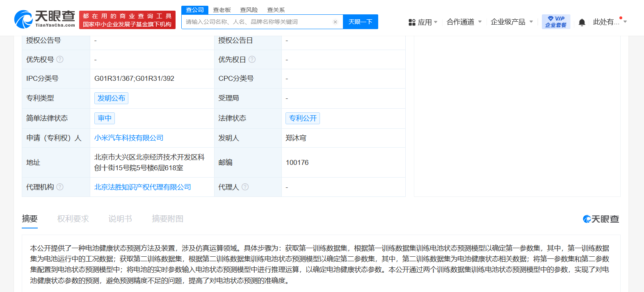Viewport: 644px width, 292px height.
Task: Switch to the 摘要附图 tab
Action: pyautogui.click(x=167, y=219)
